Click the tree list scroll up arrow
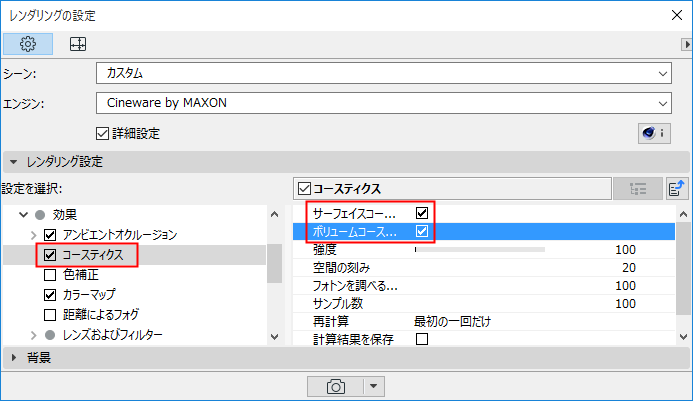Image resolution: width=693 pixels, height=401 pixels. (x=274, y=215)
